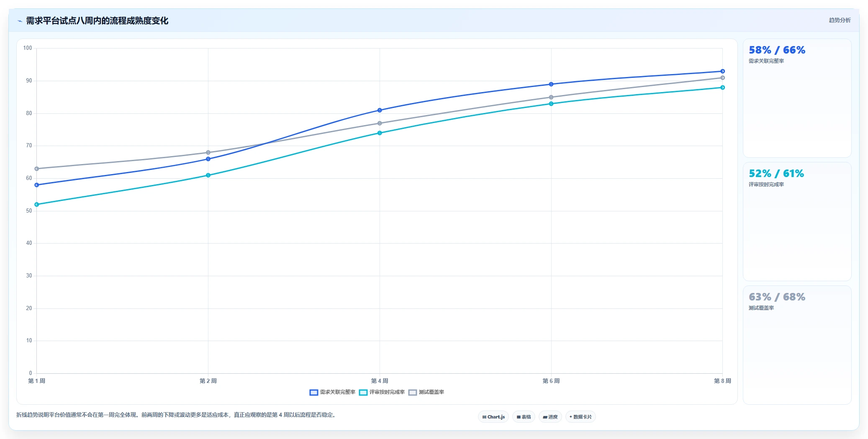Toggle the 评审按时完成率 legend series
This screenshot has height=439, width=868.
pyautogui.click(x=382, y=392)
